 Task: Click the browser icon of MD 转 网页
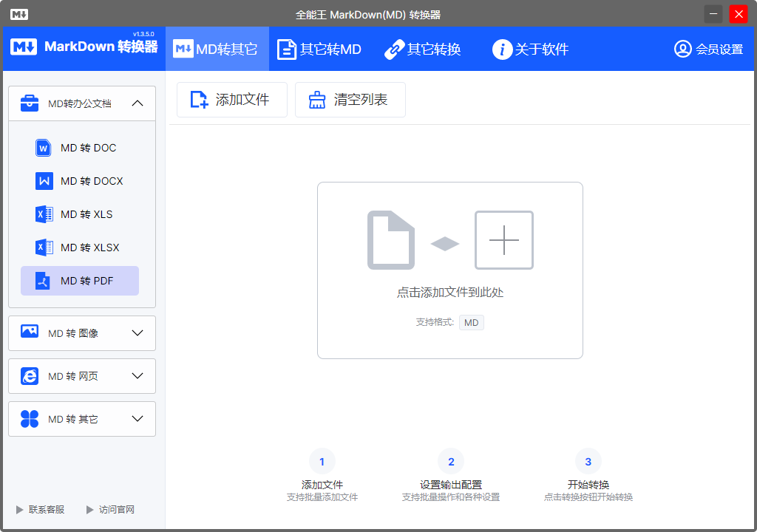[30, 376]
